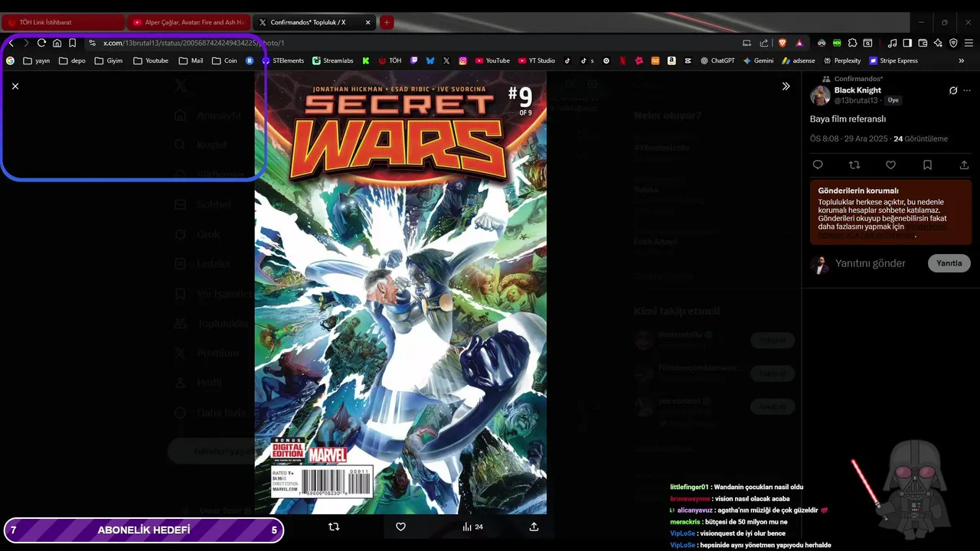Viewport: 980px width, 551px height.
Task: Open the extensions puzzle icon
Action: coord(852,43)
